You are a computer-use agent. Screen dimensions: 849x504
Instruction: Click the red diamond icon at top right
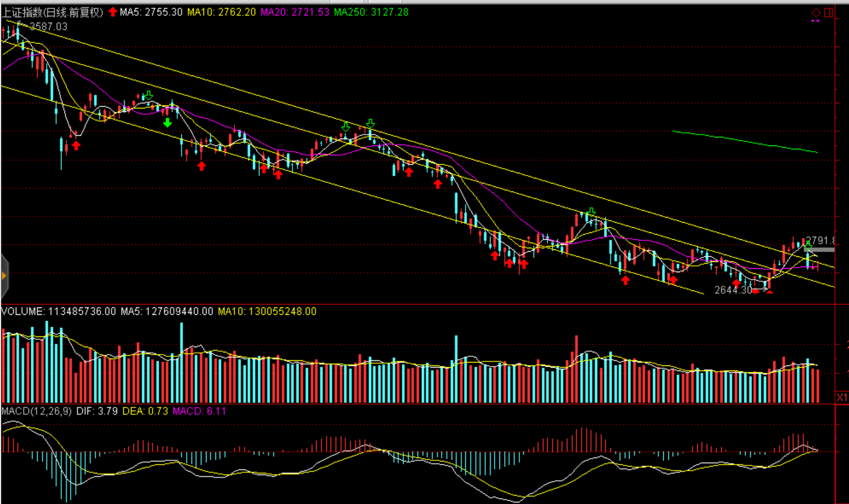(815, 13)
